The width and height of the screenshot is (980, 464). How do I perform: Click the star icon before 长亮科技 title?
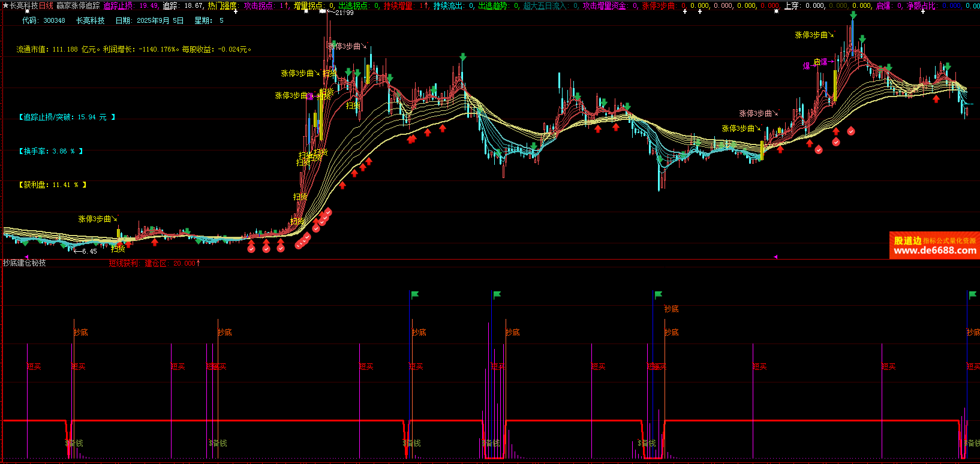tap(5, 5)
